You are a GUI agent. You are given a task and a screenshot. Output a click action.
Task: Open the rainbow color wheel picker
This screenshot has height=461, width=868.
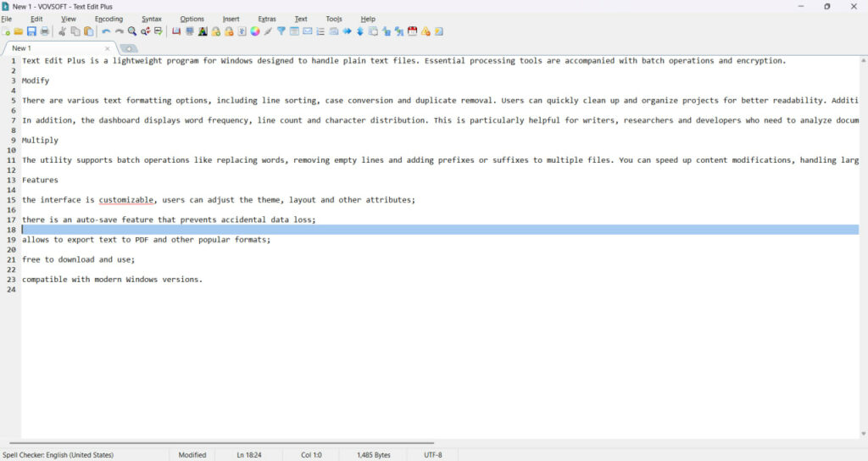tap(254, 31)
